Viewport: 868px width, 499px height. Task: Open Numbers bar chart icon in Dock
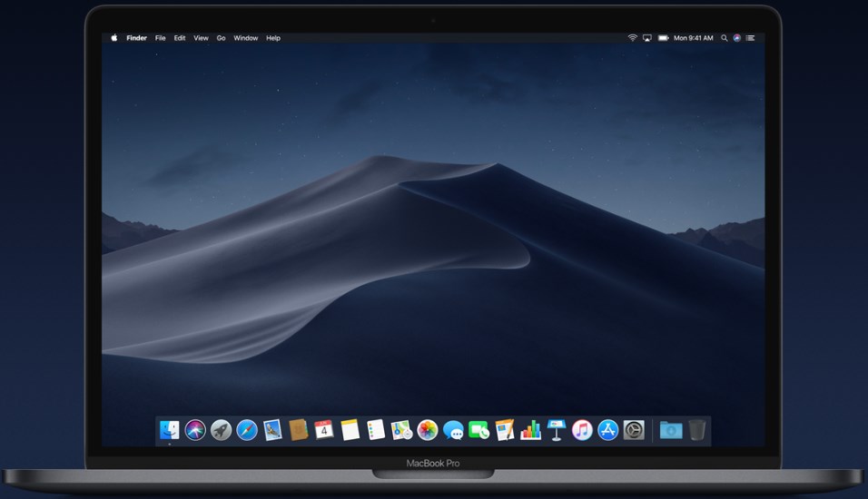[530, 430]
